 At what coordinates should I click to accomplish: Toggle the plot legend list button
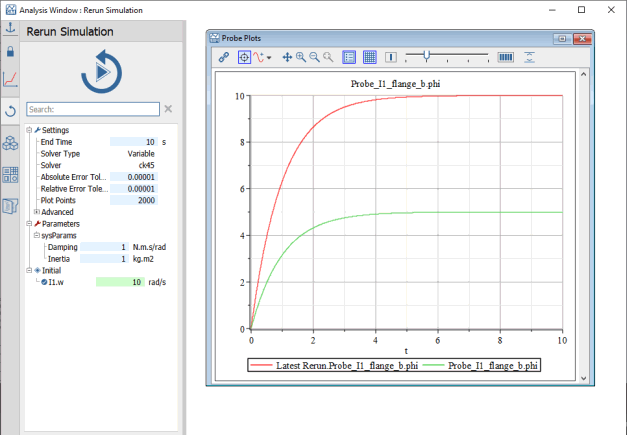(349, 58)
